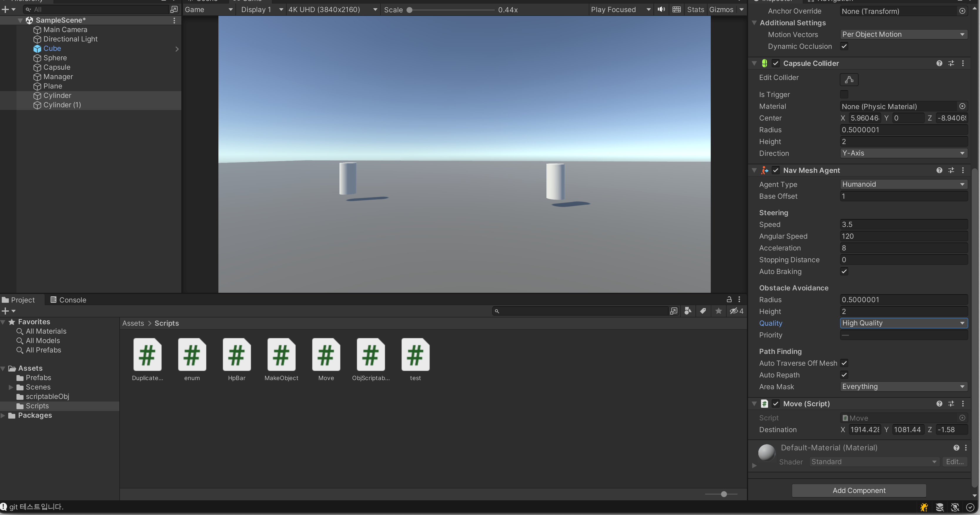The height and width of the screenshot is (515, 980).
Task: Adjust the Game view Scale slider
Action: pyautogui.click(x=410, y=10)
